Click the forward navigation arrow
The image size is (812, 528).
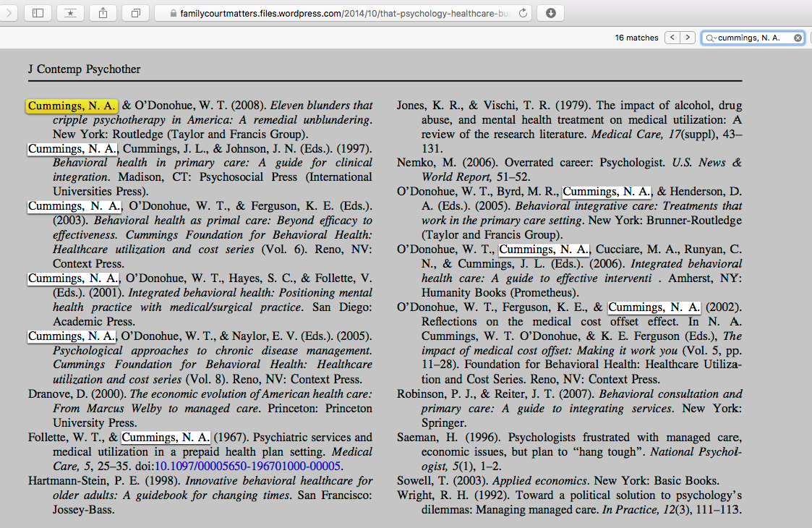coord(9,13)
